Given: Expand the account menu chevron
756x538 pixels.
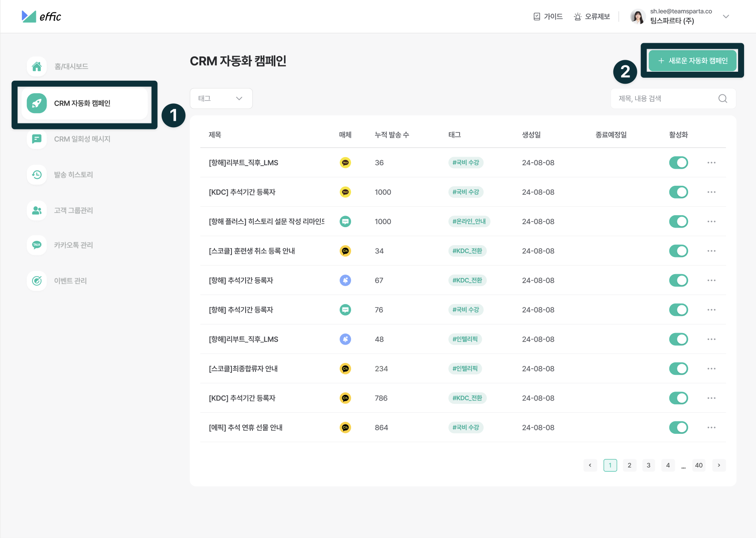Looking at the screenshot, I should [726, 17].
